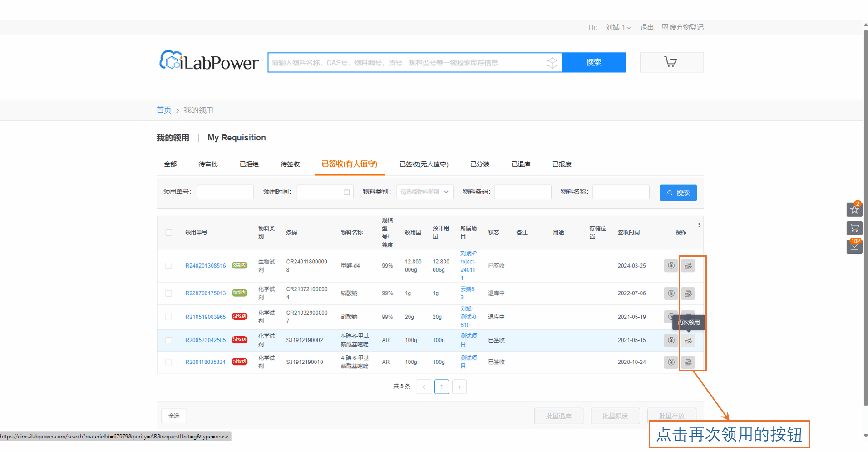868x452 pixels.
Task: Toggle the header select-all checkbox
Action: tap(169, 233)
